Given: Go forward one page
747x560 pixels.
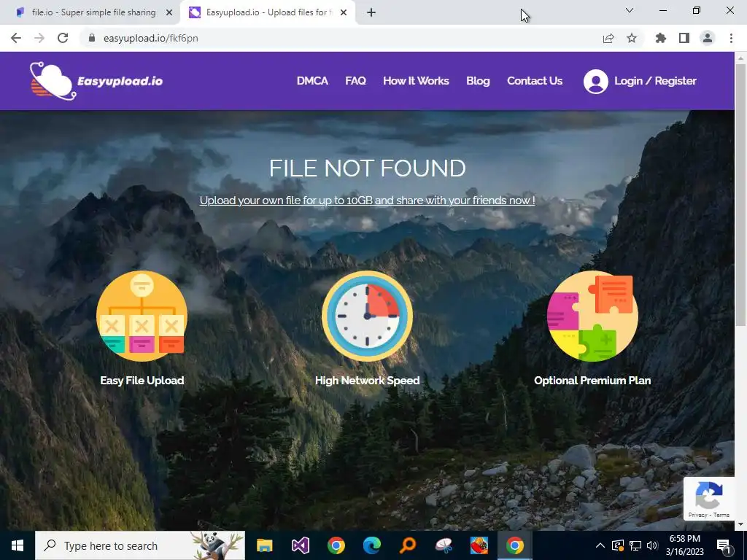Looking at the screenshot, I should click(39, 38).
